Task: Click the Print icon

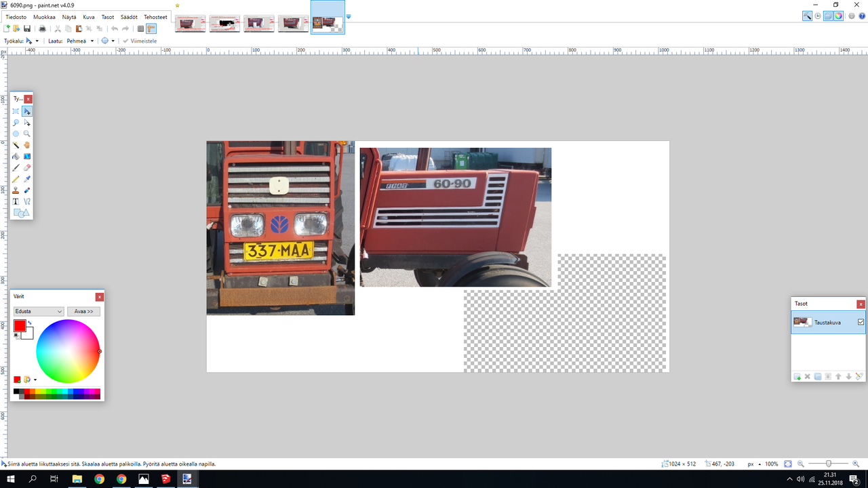Action: click(43, 28)
